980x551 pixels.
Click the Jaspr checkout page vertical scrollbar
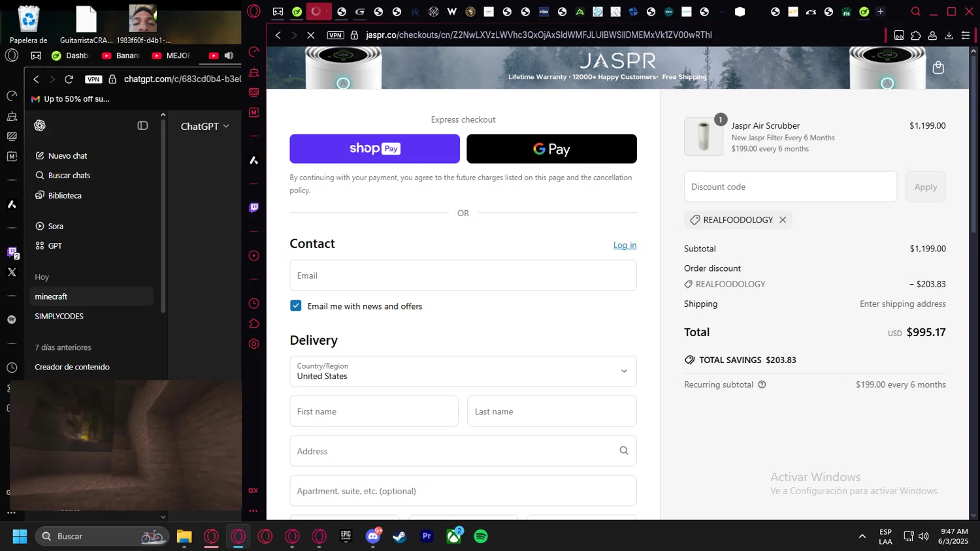[974, 144]
